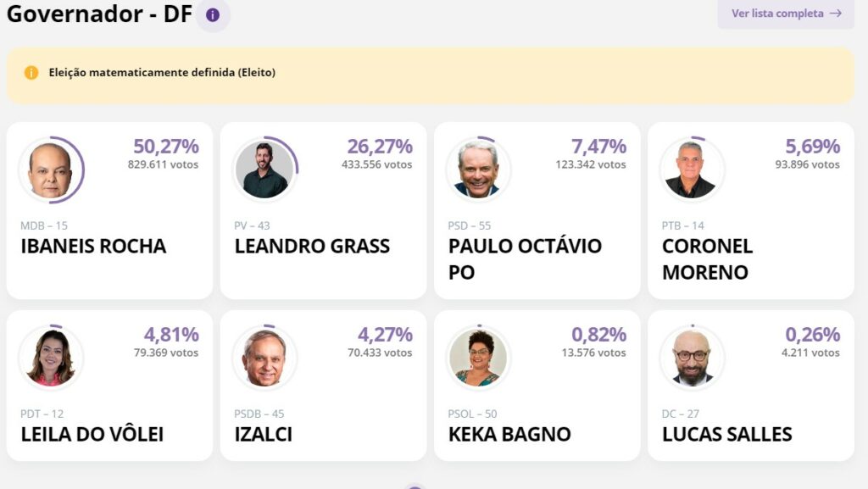The width and height of the screenshot is (868, 489).
Task: Click Ibaneis Rocha's candidate photo
Action: [51, 169]
